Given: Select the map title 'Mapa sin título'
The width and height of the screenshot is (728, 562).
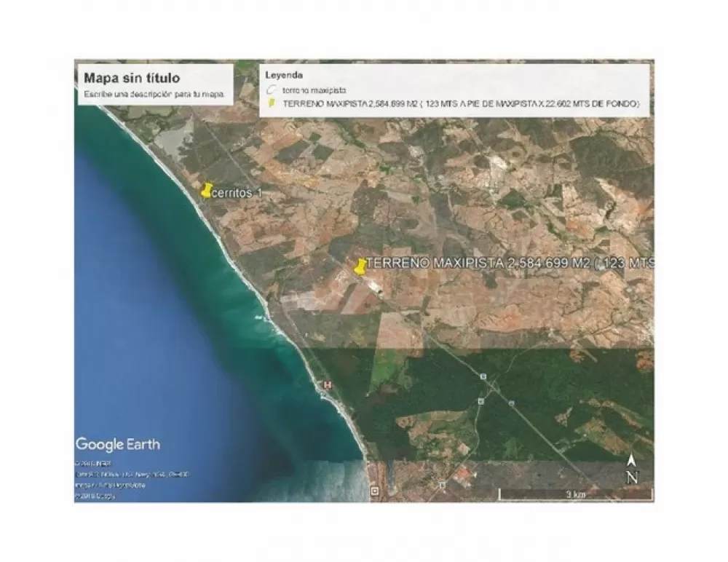Looking at the screenshot, I should click(132, 78).
